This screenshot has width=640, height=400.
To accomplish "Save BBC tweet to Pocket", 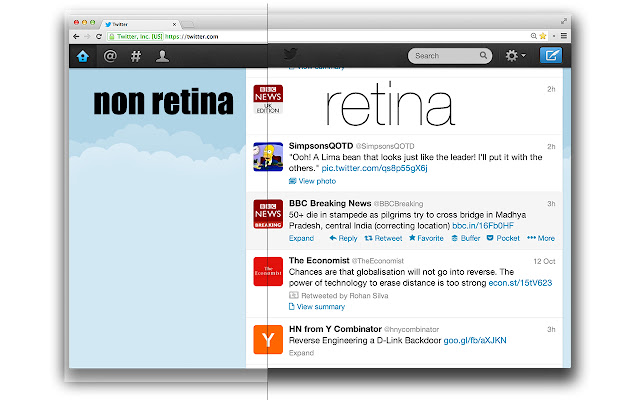I will (503, 238).
